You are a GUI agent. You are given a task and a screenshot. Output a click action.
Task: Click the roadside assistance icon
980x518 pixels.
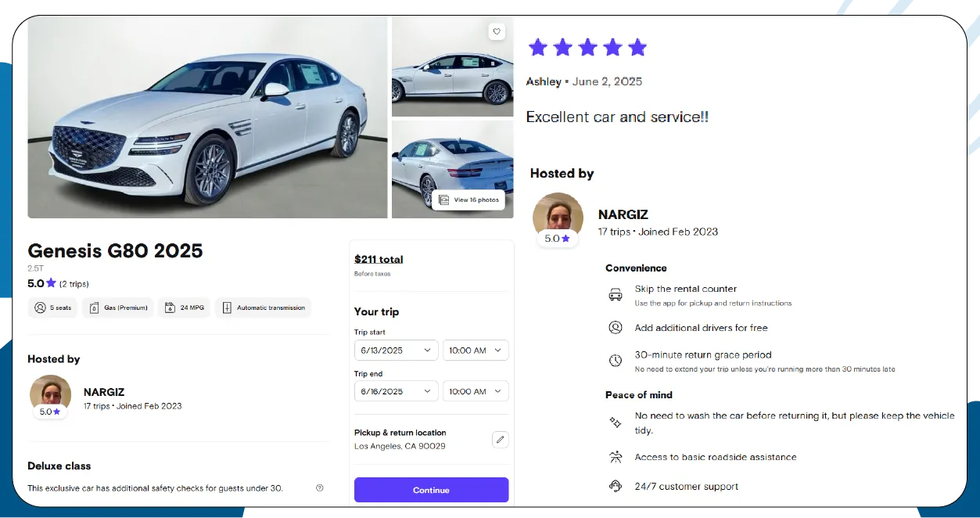[616, 457]
